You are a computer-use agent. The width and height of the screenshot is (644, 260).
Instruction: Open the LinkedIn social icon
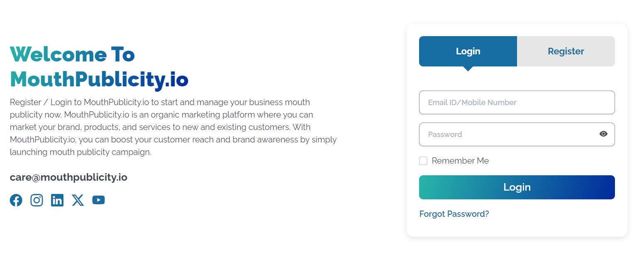coord(57,200)
